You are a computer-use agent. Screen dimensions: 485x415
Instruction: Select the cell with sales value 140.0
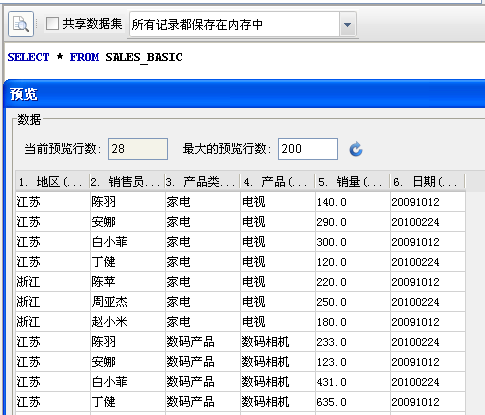[352, 202]
